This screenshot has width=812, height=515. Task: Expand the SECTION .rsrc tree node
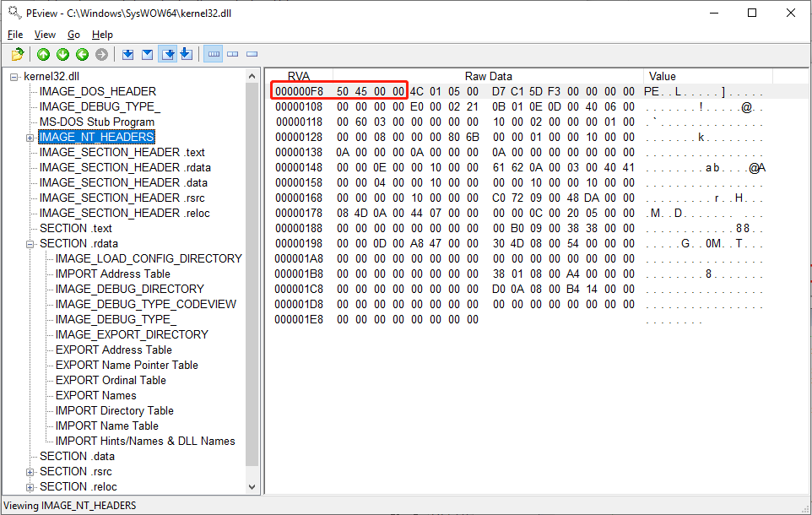click(x=30, y=472)
